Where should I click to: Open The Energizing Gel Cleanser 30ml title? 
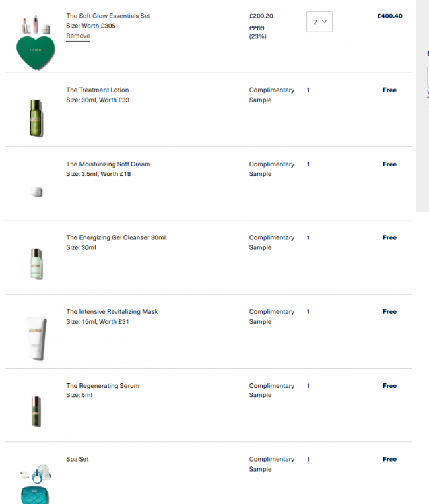(115, 237)
